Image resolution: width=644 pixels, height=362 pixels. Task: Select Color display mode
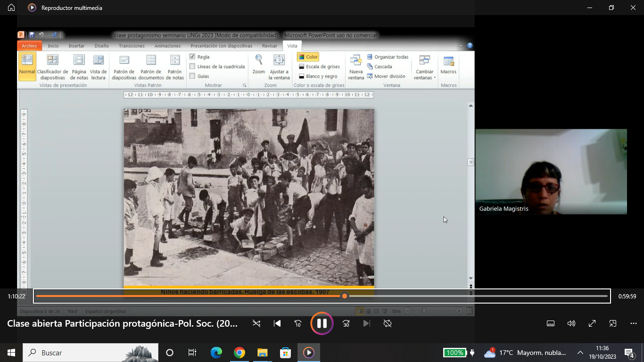(308, 57)
